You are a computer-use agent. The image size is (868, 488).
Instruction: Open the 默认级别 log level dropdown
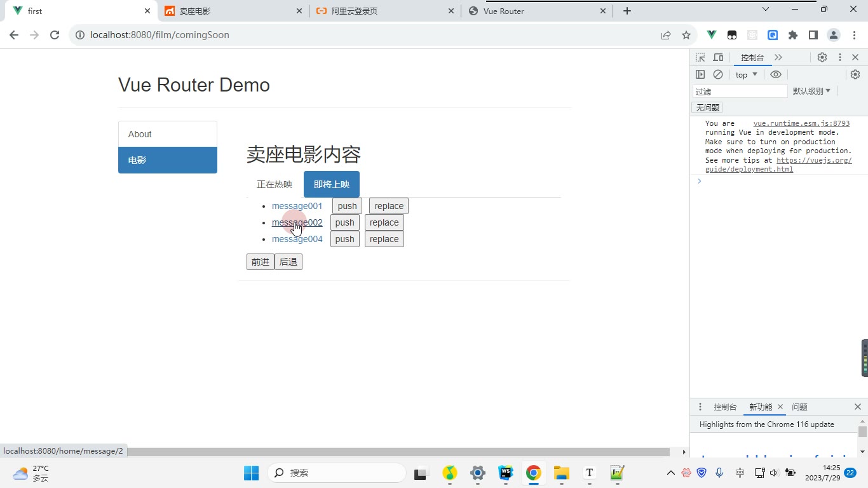[x=811, y=91]
